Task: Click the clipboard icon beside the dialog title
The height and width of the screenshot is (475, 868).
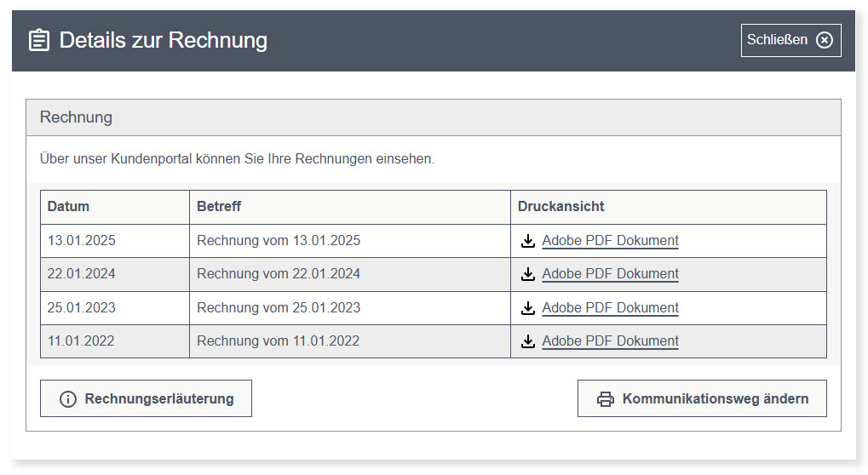Action: pyautogui.click(x=39, y=40)
